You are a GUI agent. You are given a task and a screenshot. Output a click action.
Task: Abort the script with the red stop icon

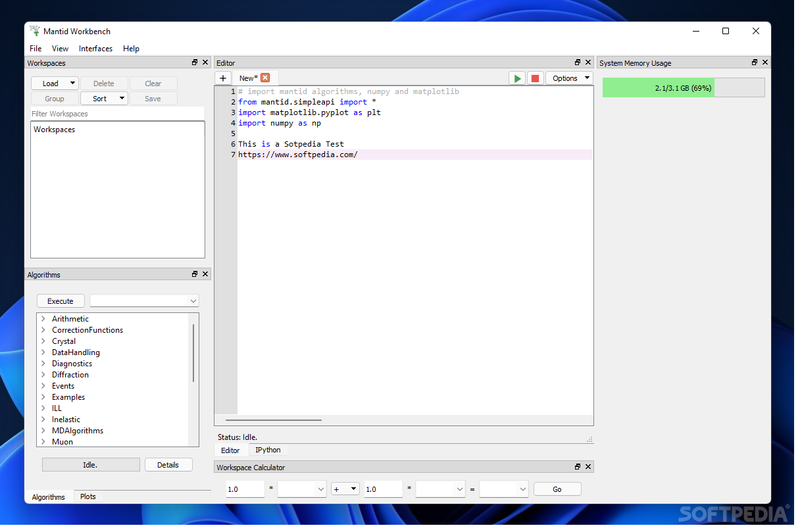[x=535, y=78]
